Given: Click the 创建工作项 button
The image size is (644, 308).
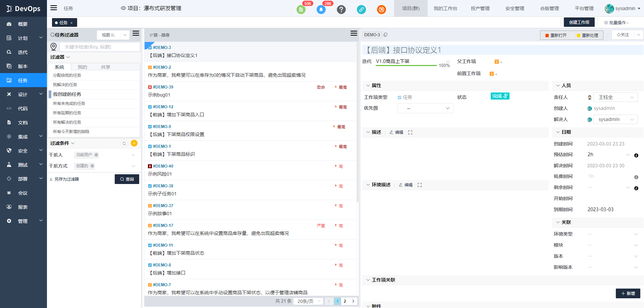Looking at the screenshot, I should click(579, 22).
